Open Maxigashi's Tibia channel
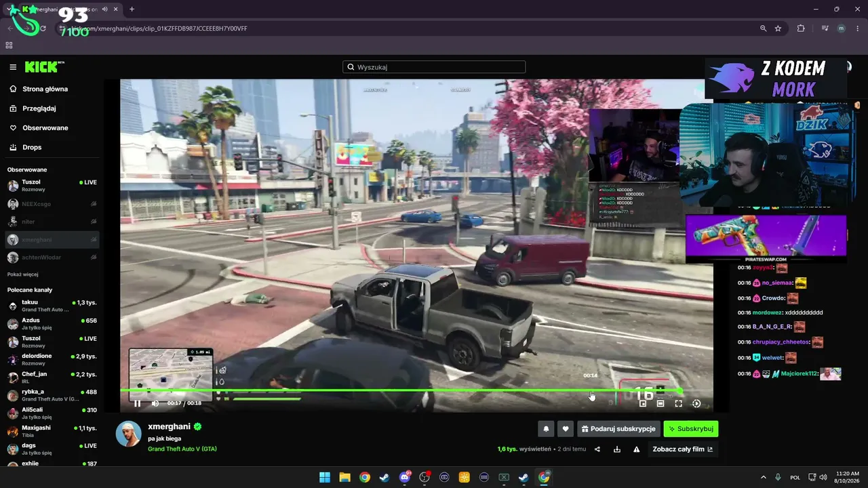Screen dimensions: 868x488 pyautogui.click(x=52, y=431)
